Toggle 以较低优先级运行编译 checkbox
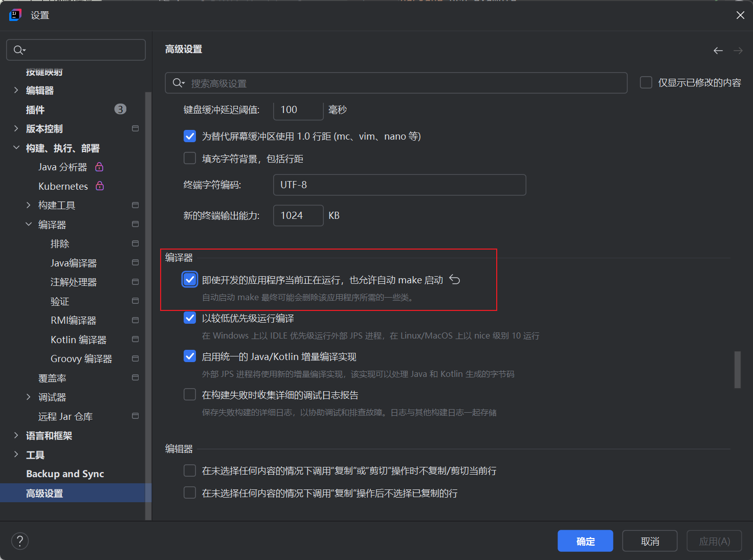Viewport: 753px width, 560px height. 190,318
